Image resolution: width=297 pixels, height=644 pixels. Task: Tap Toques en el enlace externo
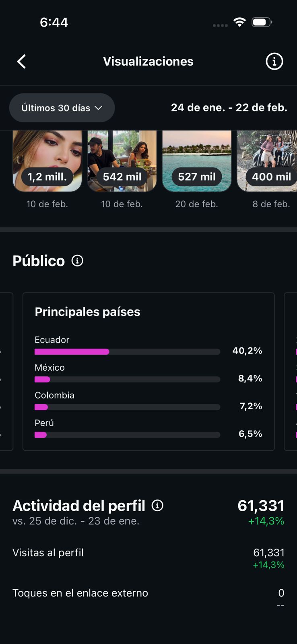tap(148, 593)
